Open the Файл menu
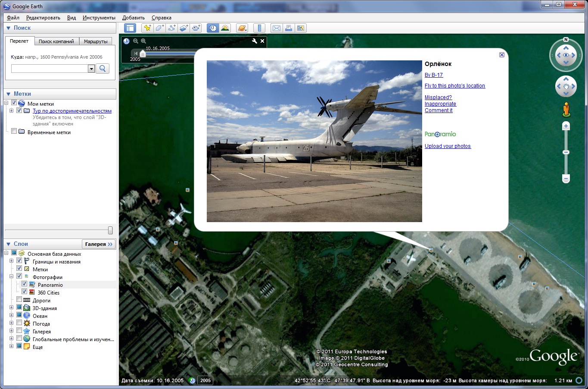The image size is (588, 389). pos(13,18)
